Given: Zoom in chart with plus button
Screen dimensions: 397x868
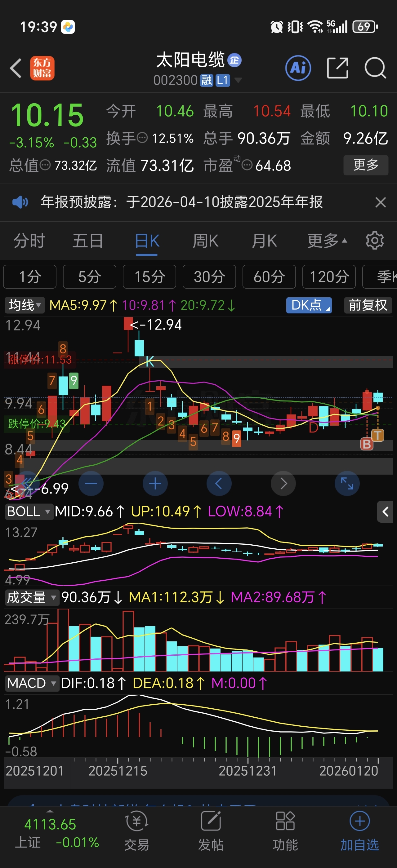Looking at the screenshot, I should (155, 484).
